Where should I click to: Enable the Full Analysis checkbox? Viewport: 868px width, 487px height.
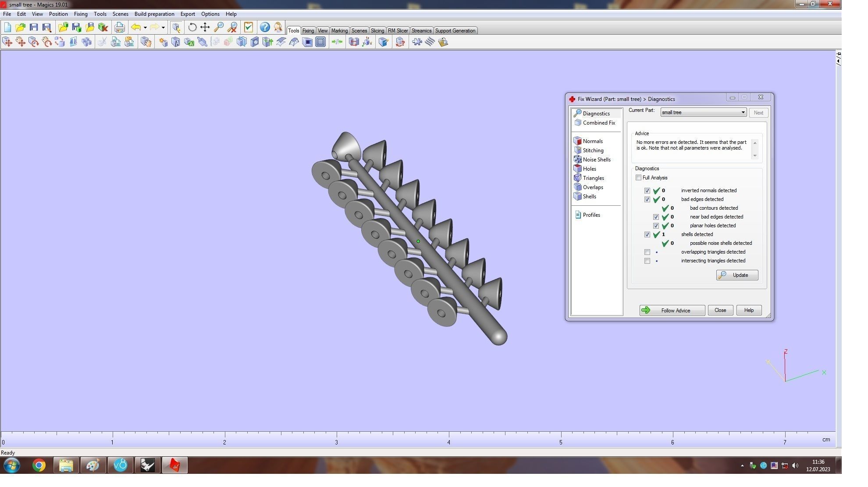tap(638, 178)
